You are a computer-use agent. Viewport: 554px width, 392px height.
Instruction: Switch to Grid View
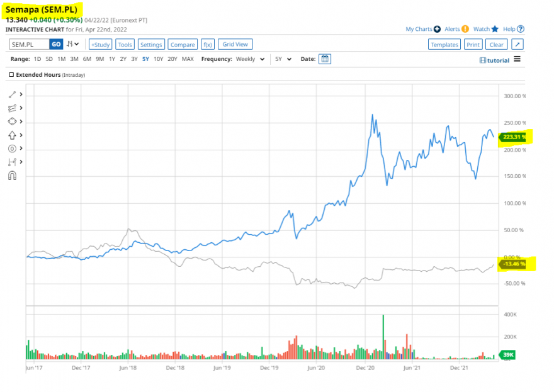(x=235, y=44)
